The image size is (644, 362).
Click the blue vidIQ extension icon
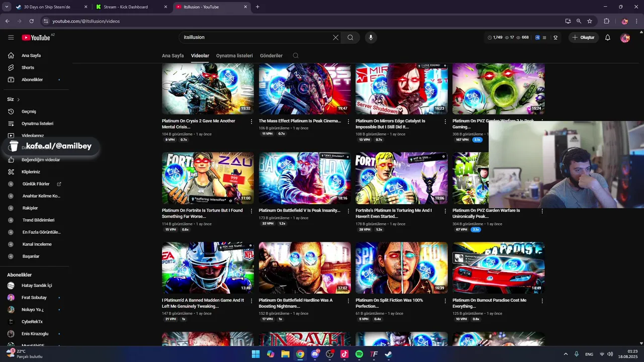click(537, 37)
